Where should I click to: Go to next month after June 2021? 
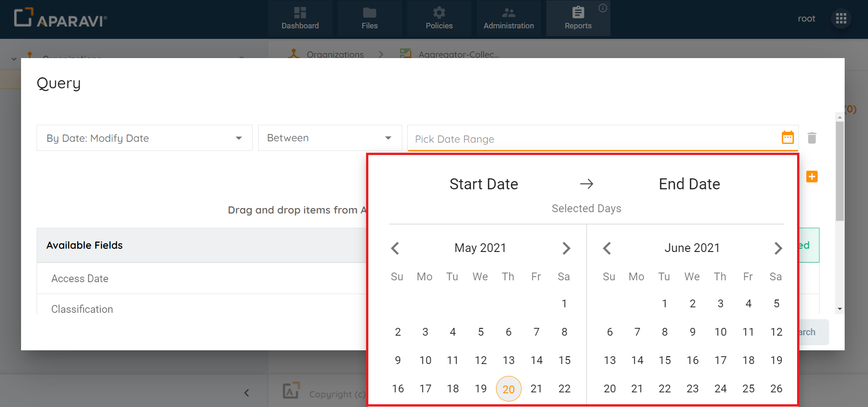click(x=778, y=248)
